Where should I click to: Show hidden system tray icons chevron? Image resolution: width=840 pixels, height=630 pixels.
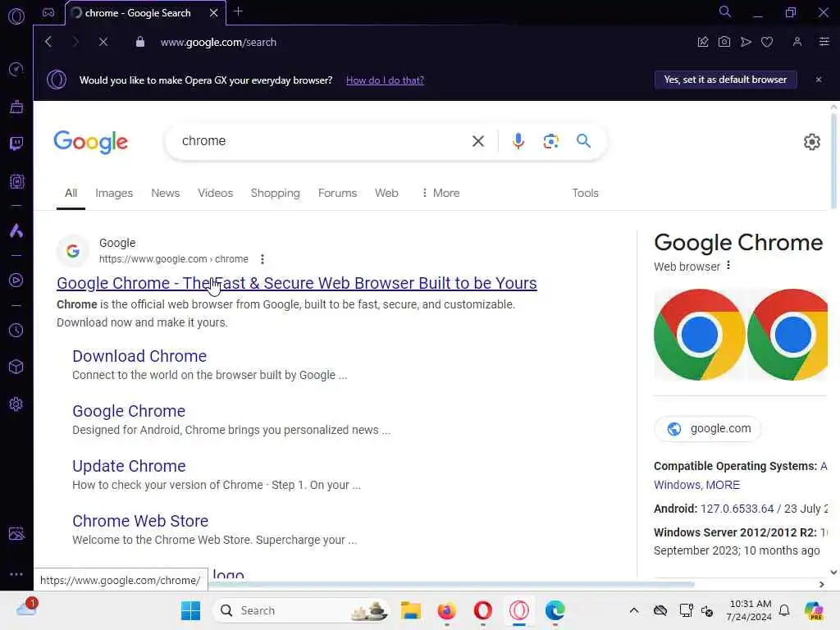click(x=634, y=610)
